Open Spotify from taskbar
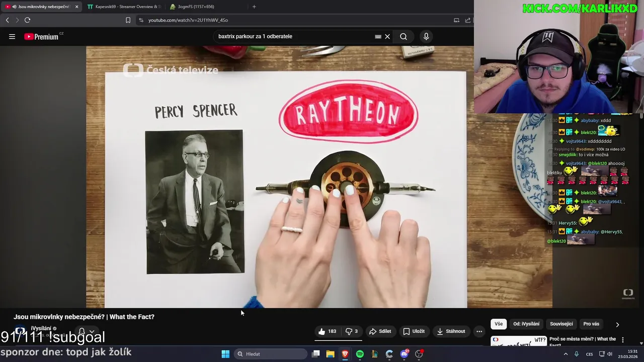The image size is (644, 362). [x=360, y=354]
